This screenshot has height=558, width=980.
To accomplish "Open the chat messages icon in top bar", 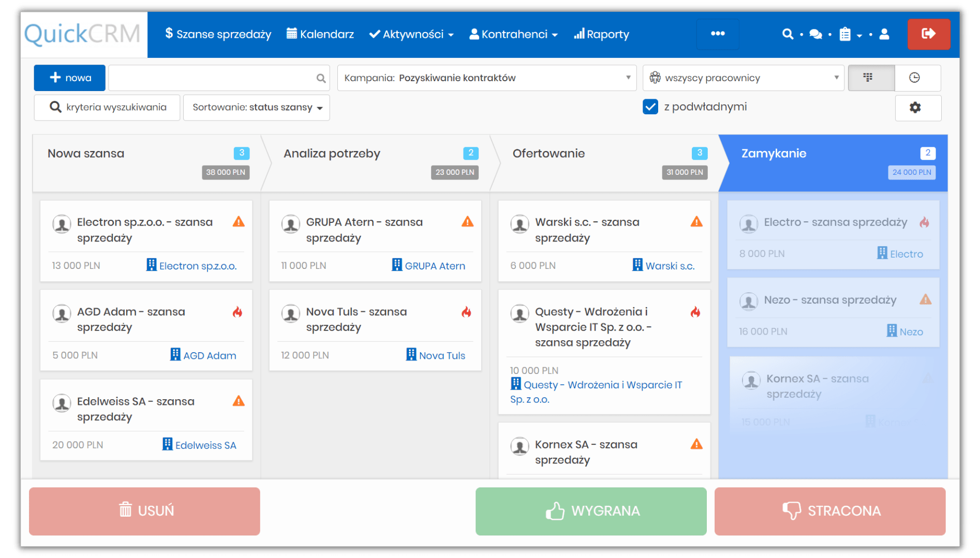I will (x=816, y=34).
